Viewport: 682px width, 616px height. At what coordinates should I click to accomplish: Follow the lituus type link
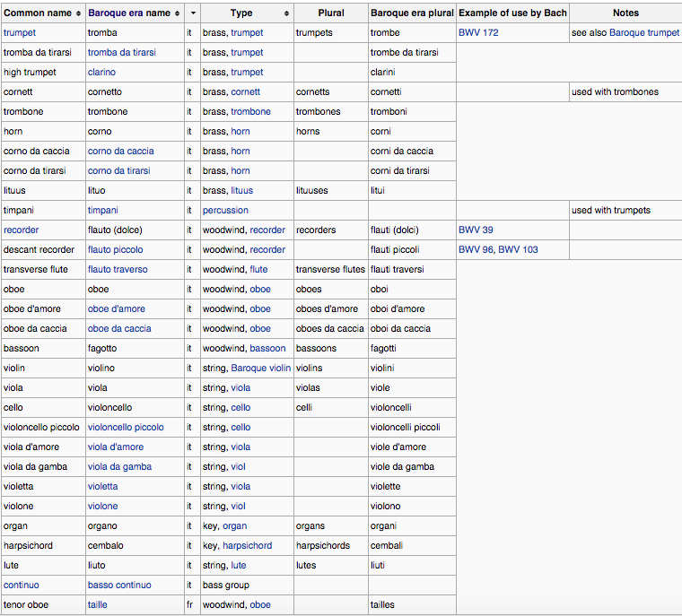241,190
